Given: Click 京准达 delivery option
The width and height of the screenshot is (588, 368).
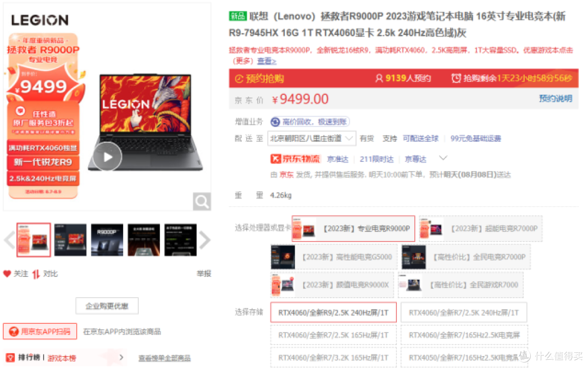Looking at the screenshot, I should pyautogui.click(x=338, y=159).
